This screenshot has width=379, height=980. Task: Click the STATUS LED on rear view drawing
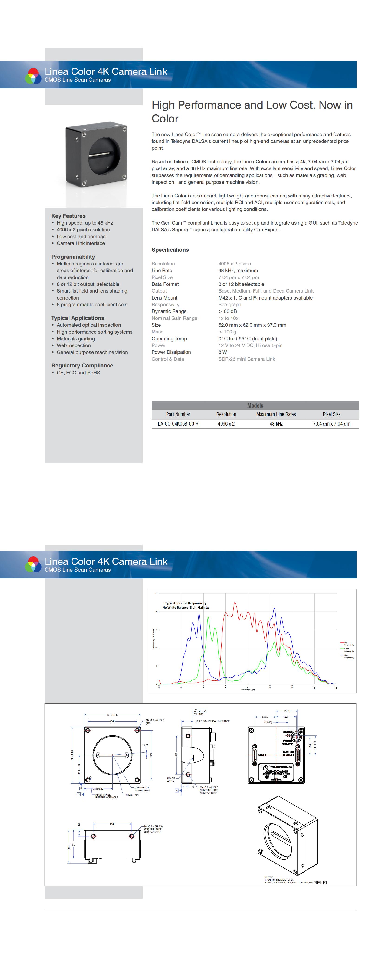coord(288,735)
